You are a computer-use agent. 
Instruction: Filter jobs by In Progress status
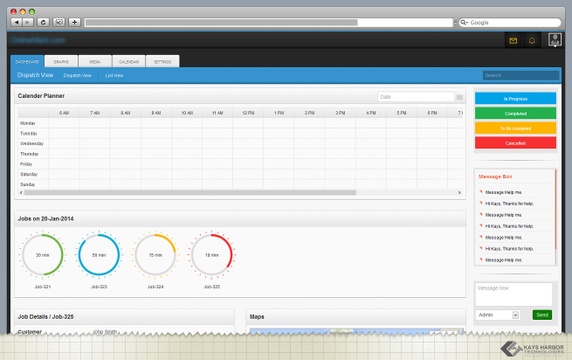pyautogui.click(x=515, y=98)
